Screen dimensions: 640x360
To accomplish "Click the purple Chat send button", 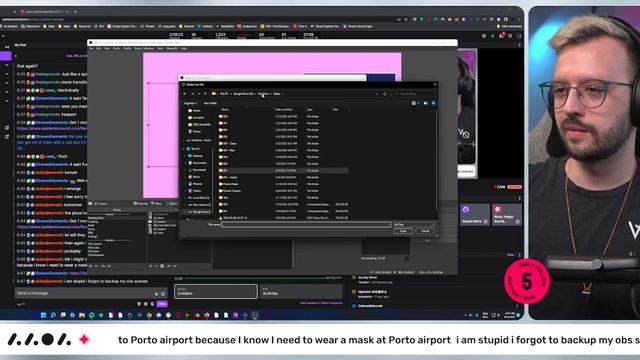I will (162, 304).
